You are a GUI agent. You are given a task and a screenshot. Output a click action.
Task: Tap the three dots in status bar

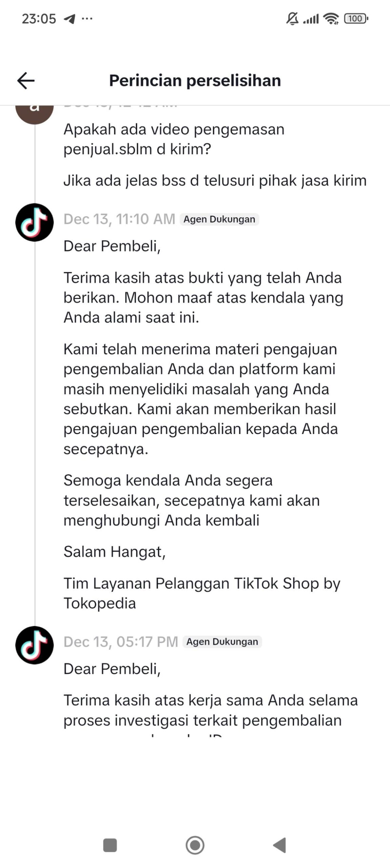point(87,19)
